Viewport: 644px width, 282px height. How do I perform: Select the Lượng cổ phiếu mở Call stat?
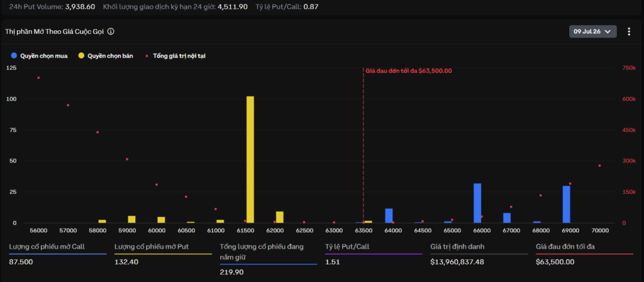(57, 254)
